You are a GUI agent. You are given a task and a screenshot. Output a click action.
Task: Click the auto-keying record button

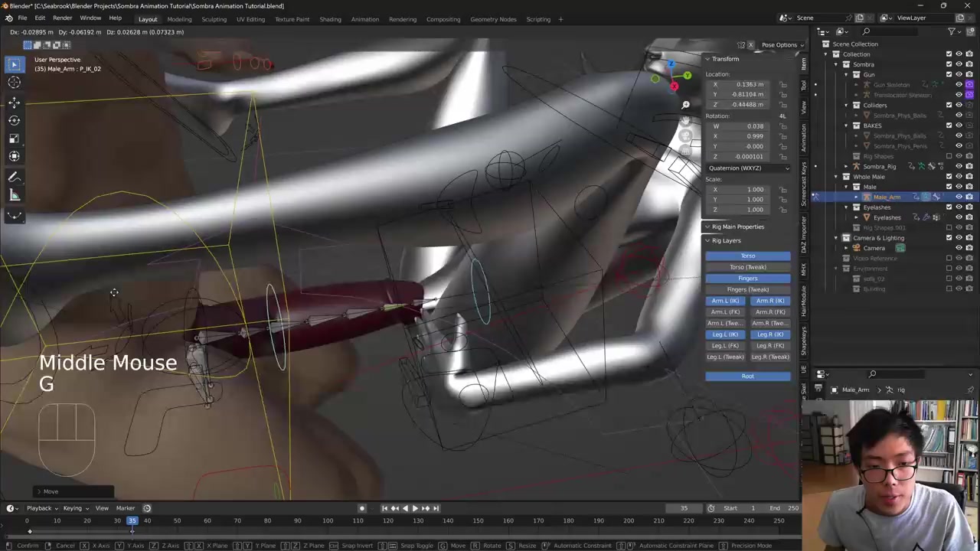click(362, 508)
